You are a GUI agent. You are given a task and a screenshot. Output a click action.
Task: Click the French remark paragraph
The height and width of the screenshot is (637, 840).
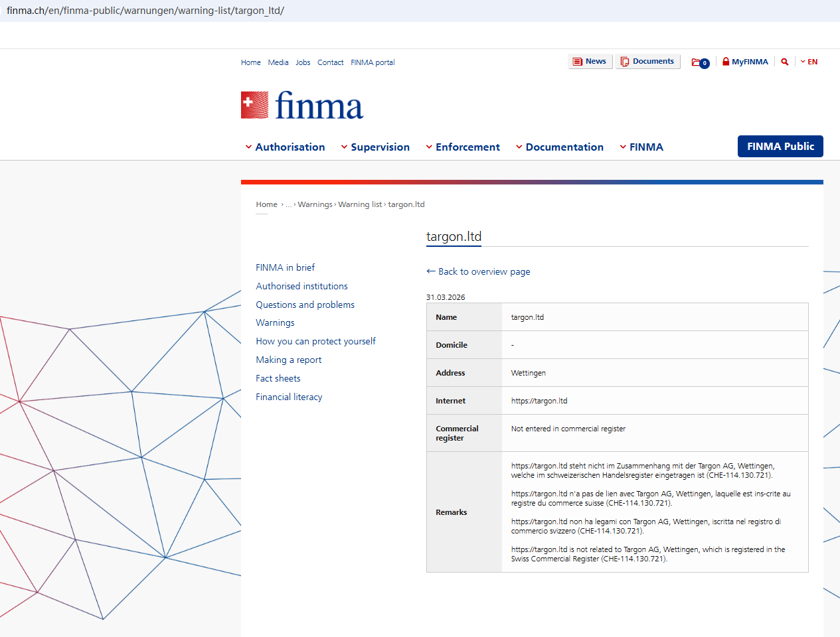click(x=651, y=498)
